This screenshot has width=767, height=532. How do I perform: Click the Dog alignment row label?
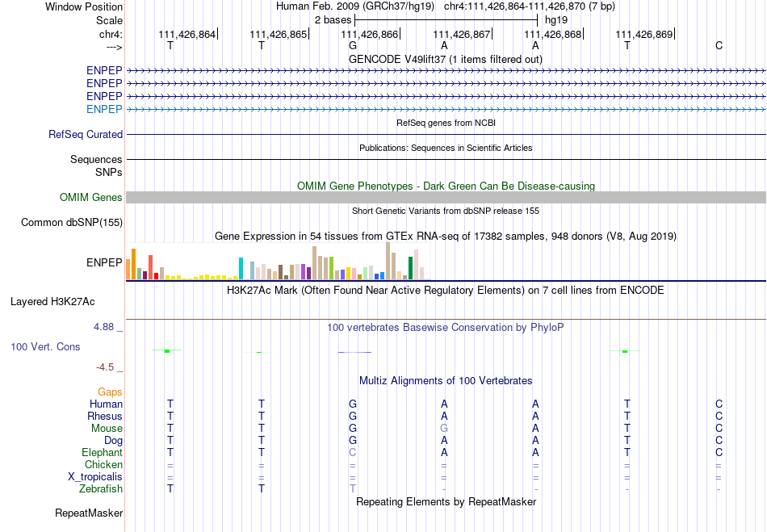[x=113, y=441]
